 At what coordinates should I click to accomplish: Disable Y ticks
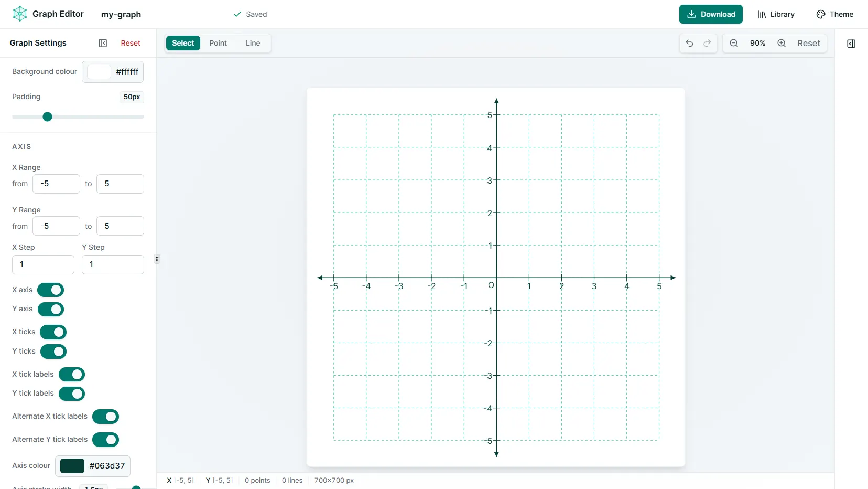53,352
